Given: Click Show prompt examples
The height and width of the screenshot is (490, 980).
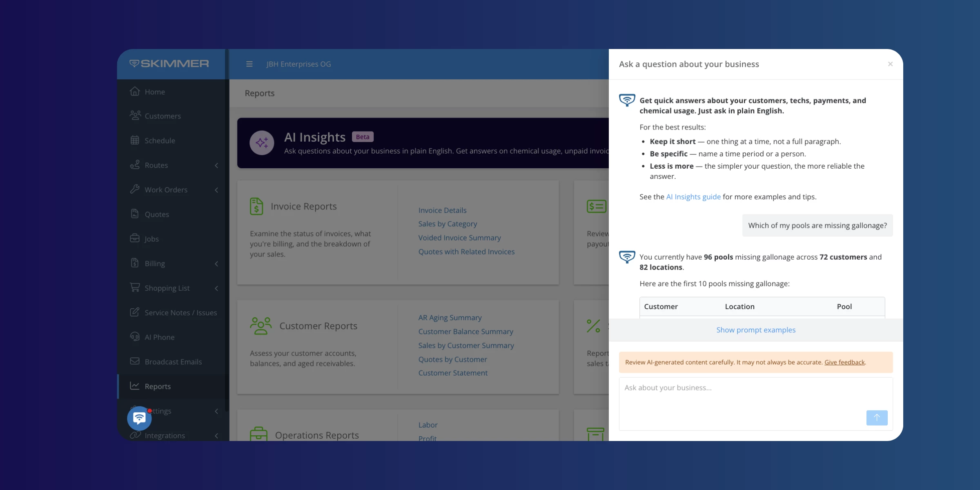Looking at the screenshot, I should [x=756, y=330].
